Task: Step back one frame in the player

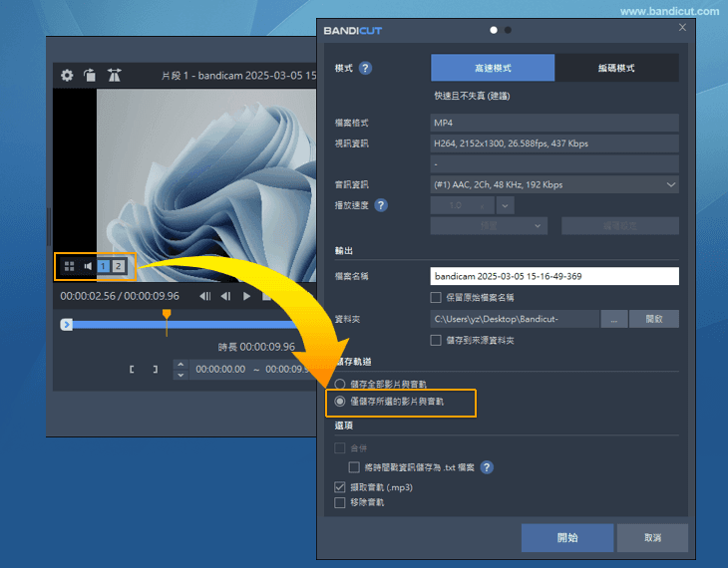Action: pyautogui.click(x=225, y=296)
